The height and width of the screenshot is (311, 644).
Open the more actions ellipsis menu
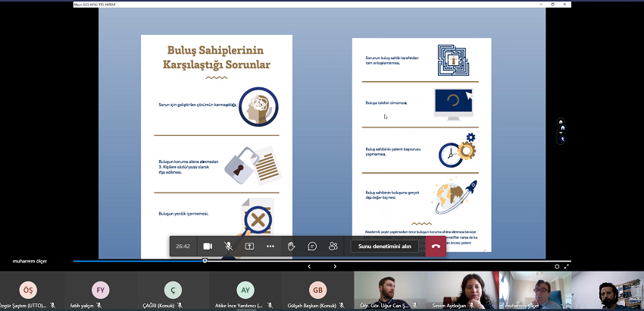tap(270, 247)
